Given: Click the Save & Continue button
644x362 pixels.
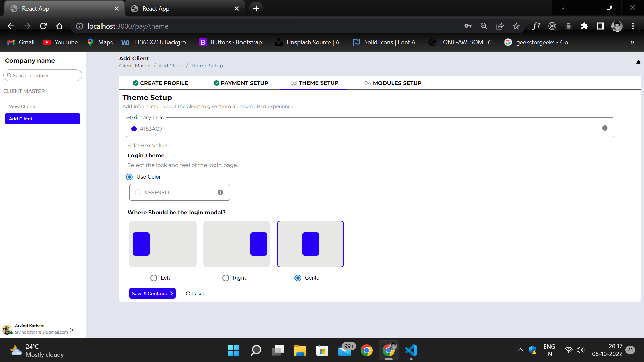Looking at the screenshot, I should (152, 293).
